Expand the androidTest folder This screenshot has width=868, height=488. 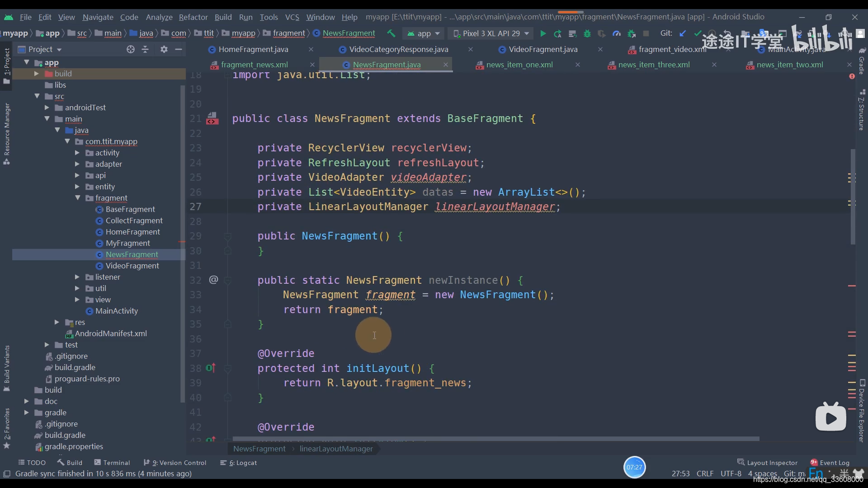tap(47, 108)
